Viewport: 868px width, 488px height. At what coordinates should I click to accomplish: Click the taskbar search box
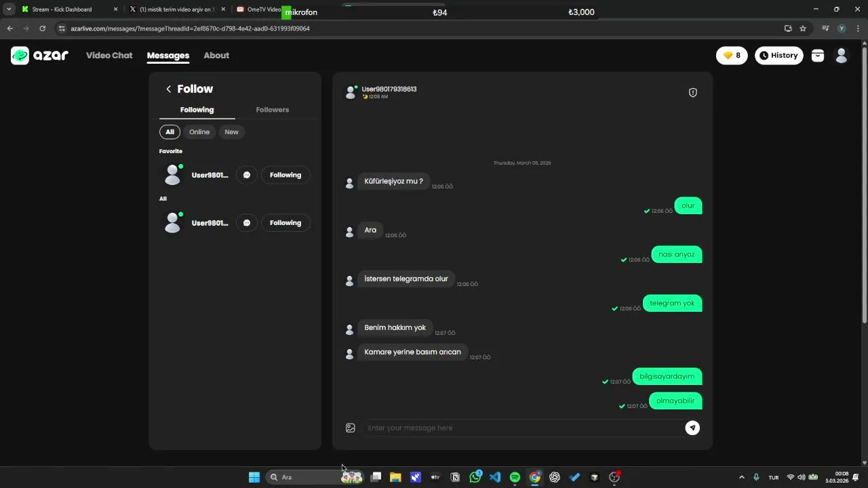coord(315,477)
